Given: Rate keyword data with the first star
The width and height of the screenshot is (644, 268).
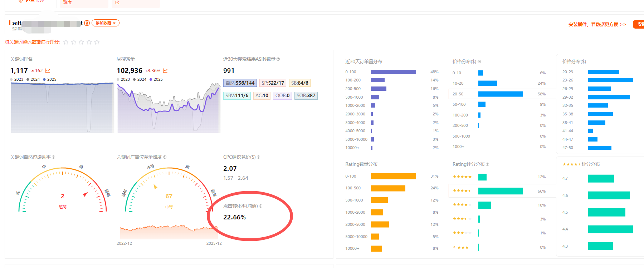Looking at the screenshot, I should tap(66, 42).
